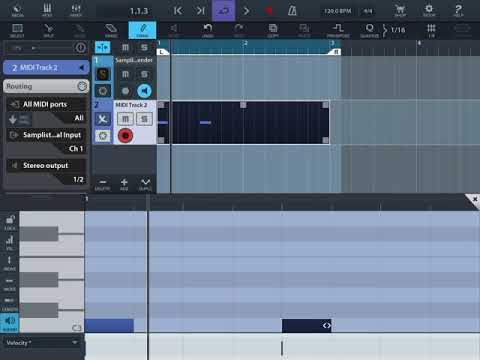
Task: Change the All MIDI channel filter
Action: pos(79,118)
